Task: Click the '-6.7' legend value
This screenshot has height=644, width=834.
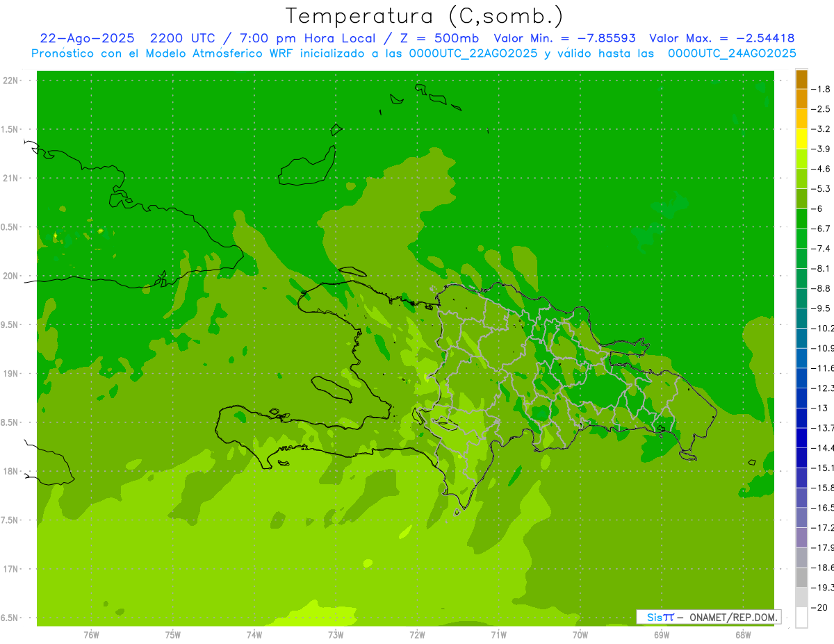Action: point(821,229)
